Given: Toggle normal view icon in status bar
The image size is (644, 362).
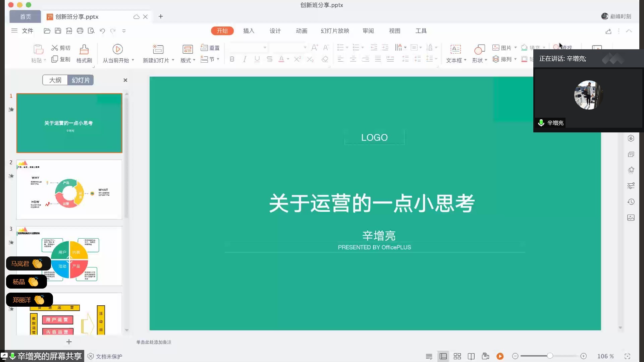Looking at the screenshot, I should [x=443, y=356].
